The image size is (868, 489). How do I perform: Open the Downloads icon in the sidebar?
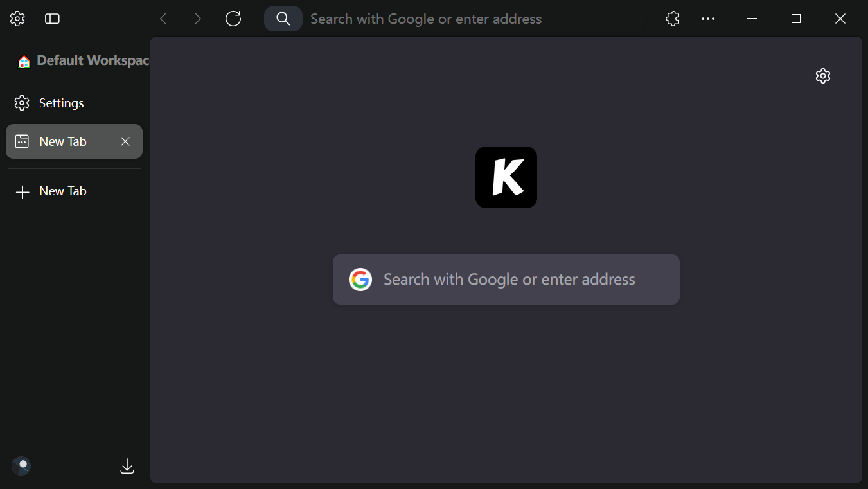(127, 466)
